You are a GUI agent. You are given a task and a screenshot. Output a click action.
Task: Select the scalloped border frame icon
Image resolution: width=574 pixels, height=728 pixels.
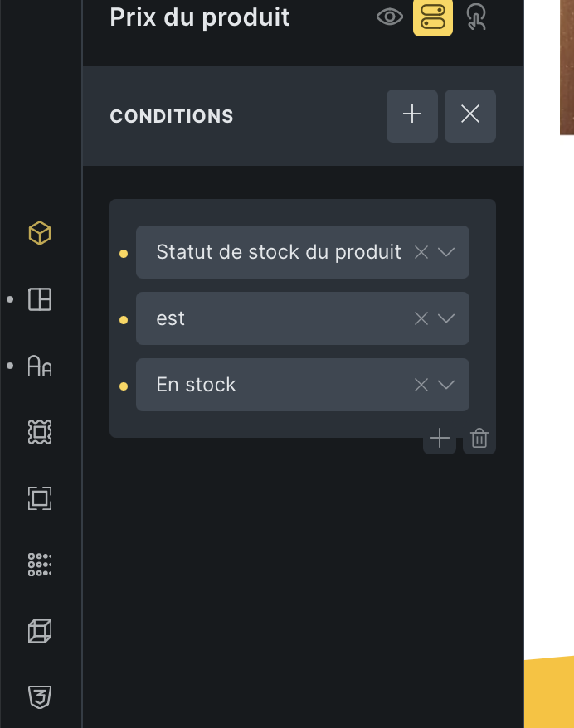point(40,432)
